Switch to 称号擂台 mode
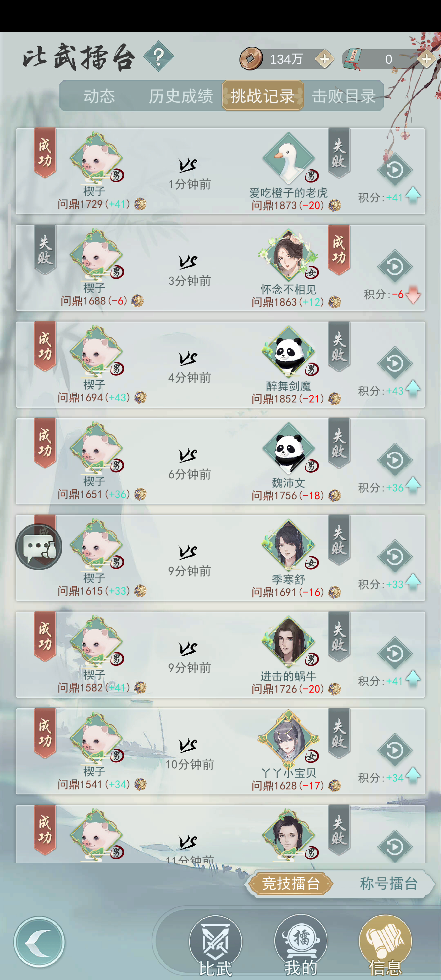Viewport: 441px width, 980px height. (x=389, y=883)
